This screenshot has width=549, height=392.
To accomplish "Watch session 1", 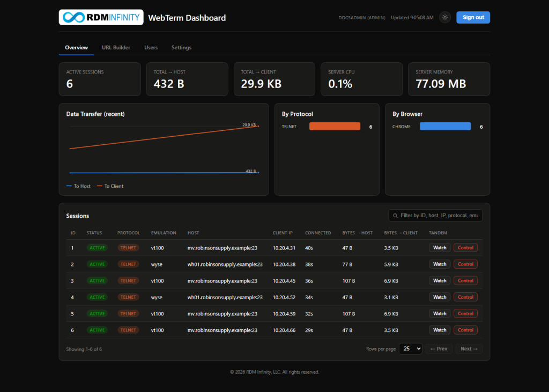I will coord(440,248).
